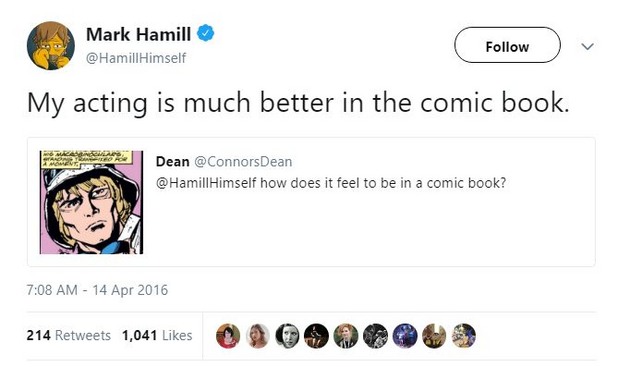The height and width of the screenshot is (367, 618).
Task: Open the sixth grayscale liker avatar
Action: (x=376, y=335)
